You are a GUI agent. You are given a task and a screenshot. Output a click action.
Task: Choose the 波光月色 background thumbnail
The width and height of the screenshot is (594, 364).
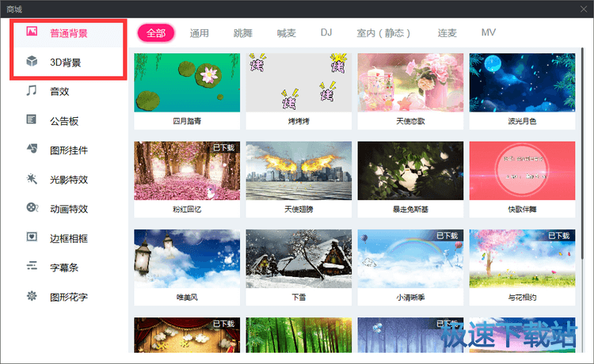click(x=522, y=82)
